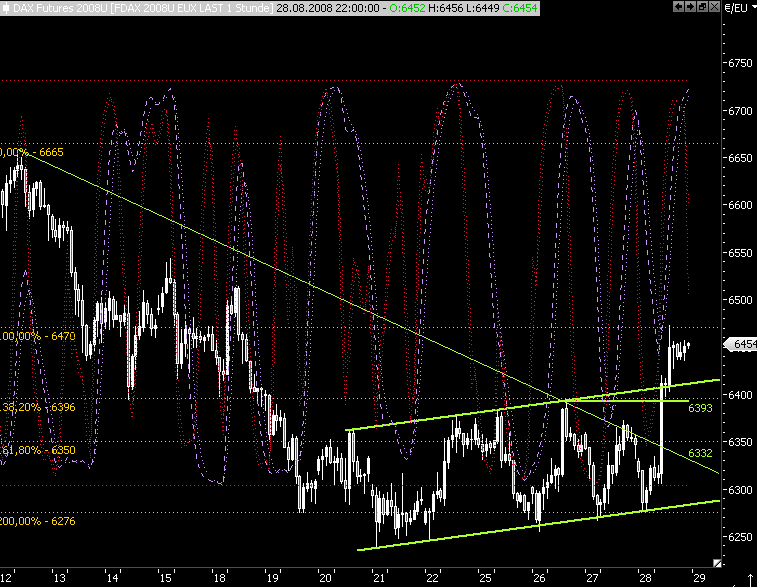This screenshot has width=757, height=587.
Task: Click price axis label 6700
Action: (x=741, y=111)
